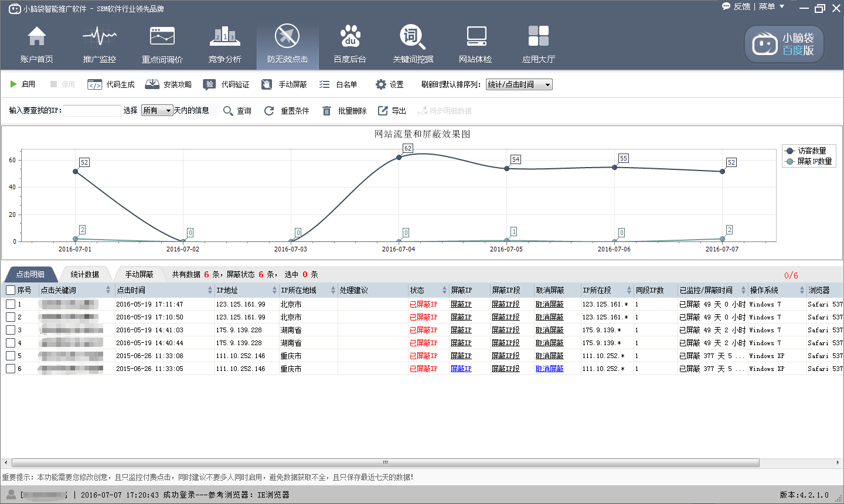The height and width of the screenshot is (504, 844).
Task: Open 百度后台 paw icon
Action: (350, 37)
